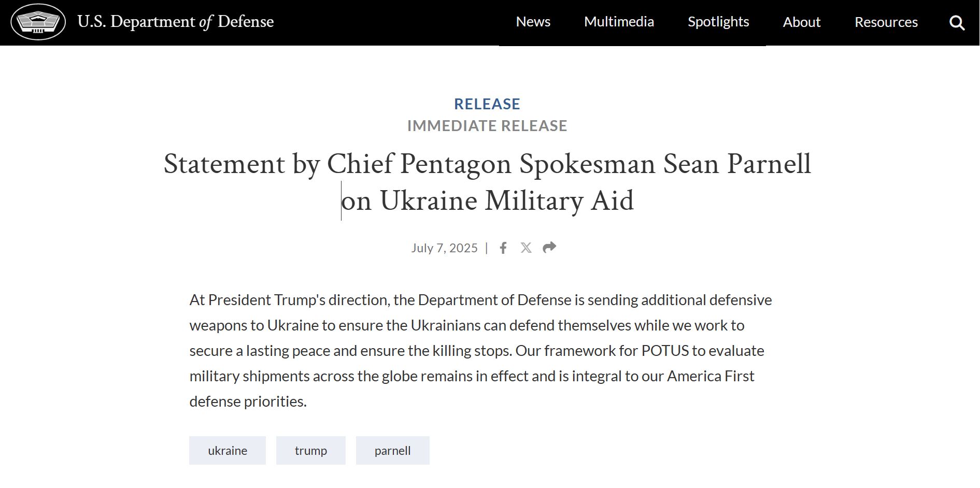Click the Pentagon seal logo

(38, 22)
